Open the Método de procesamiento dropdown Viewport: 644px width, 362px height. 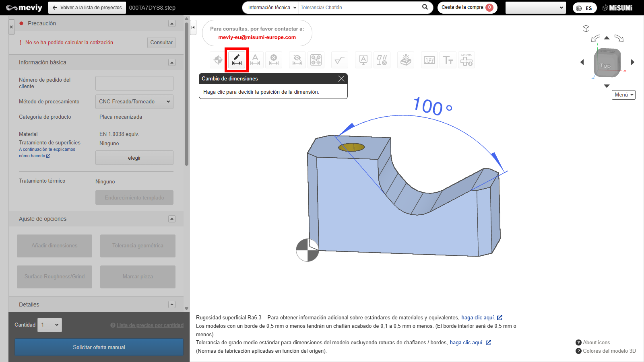[134, 102]
